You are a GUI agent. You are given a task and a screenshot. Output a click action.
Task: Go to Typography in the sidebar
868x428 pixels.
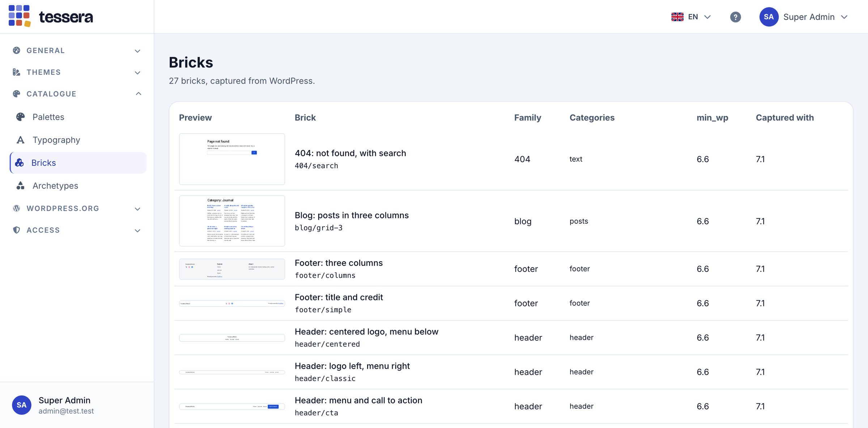click(78, 140)
